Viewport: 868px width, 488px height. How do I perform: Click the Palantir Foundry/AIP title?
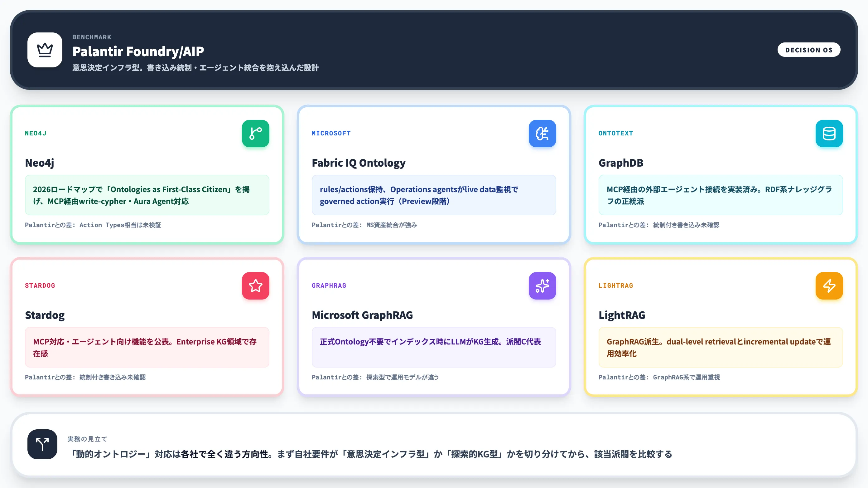click(138, 51)
